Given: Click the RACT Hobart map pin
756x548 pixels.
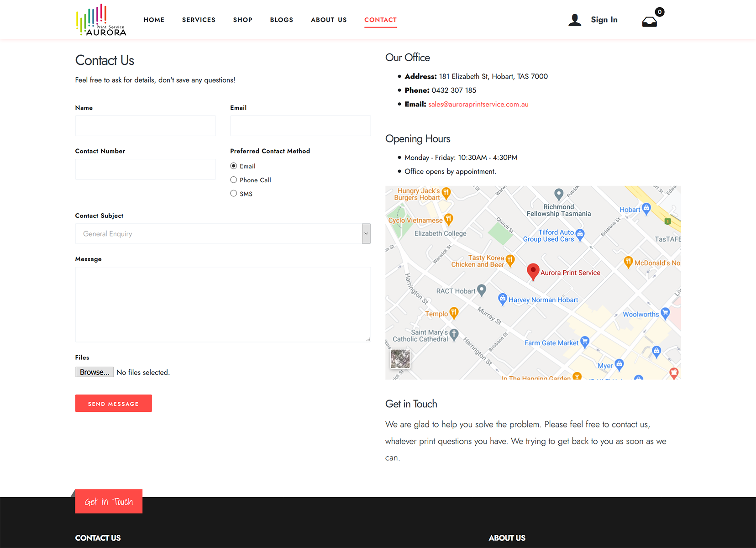Looking at the screenshot, I should point(481,290).
